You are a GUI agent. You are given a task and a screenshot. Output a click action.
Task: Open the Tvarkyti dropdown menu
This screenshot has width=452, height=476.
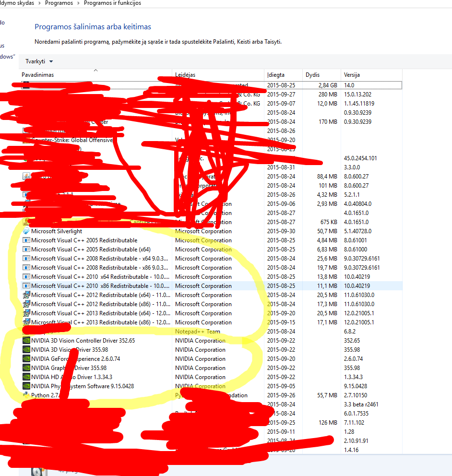click(x=39, y=61)
